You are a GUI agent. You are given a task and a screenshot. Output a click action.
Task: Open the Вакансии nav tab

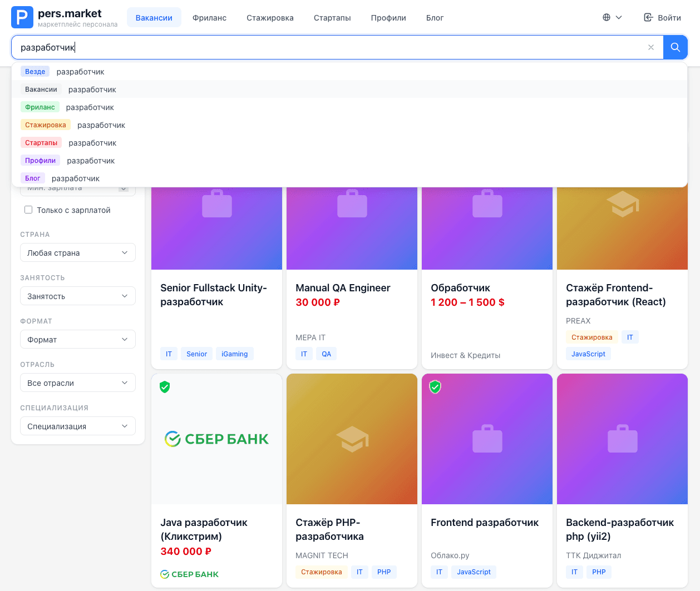tap(154, 18)
